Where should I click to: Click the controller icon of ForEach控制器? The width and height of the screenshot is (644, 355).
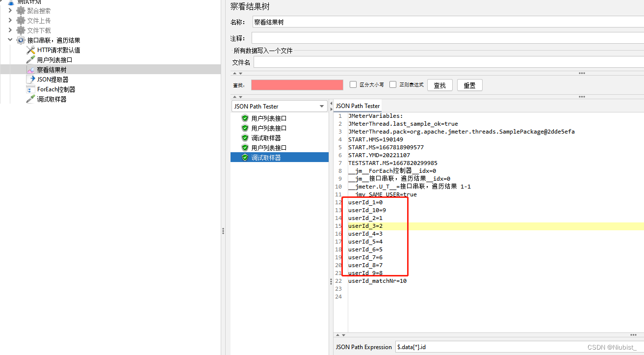click(30, 89)
